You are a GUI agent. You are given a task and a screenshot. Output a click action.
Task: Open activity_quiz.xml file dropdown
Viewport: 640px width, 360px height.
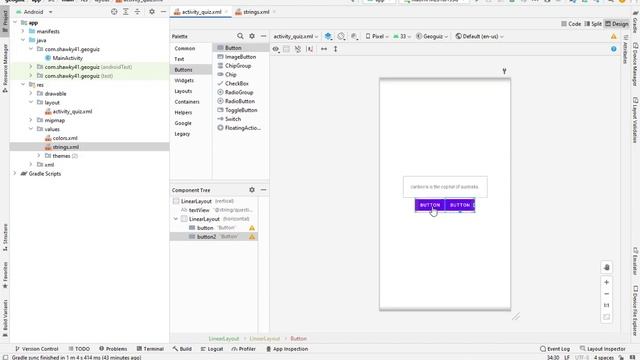296,36
